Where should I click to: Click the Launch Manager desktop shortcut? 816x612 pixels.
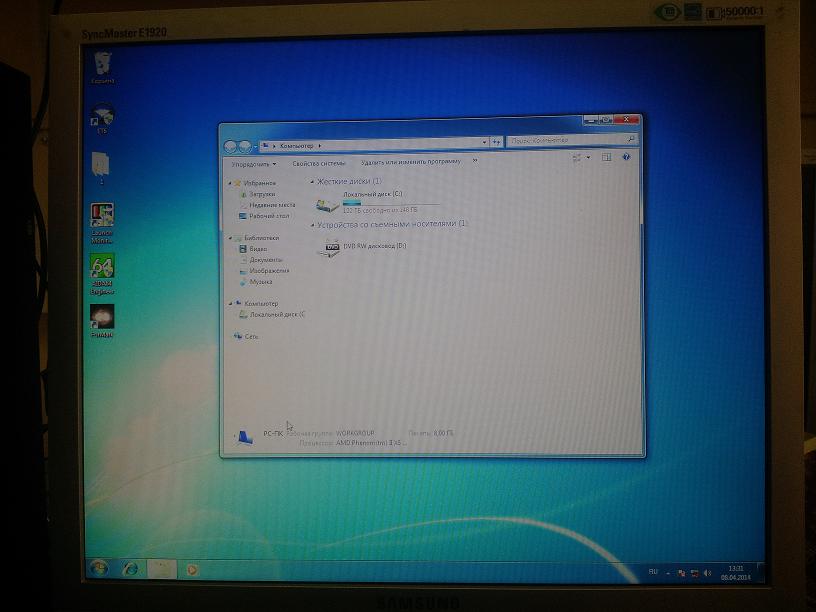click(x=102, y=215)
